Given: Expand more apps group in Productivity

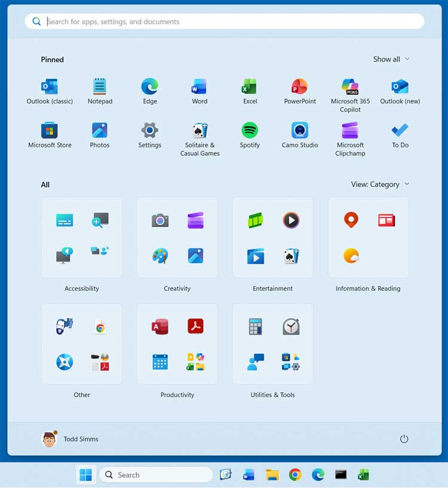Looking at the screenshot, I should [x=195, y=362].
